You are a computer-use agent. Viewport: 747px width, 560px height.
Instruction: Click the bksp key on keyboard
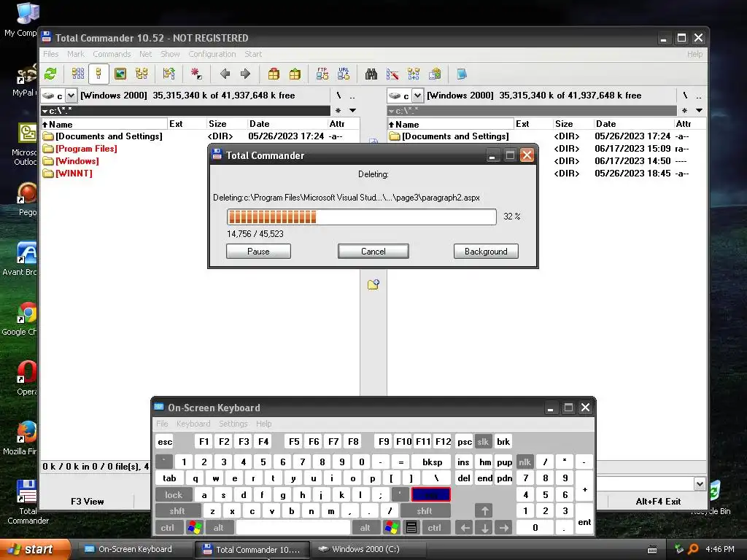(432, 462)
